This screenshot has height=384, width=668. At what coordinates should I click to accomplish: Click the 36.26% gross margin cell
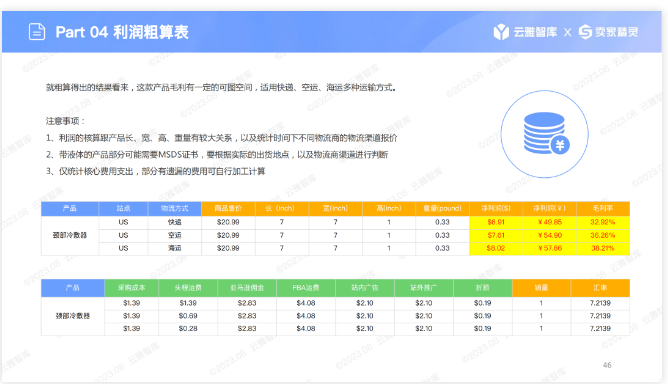(603, 235)
